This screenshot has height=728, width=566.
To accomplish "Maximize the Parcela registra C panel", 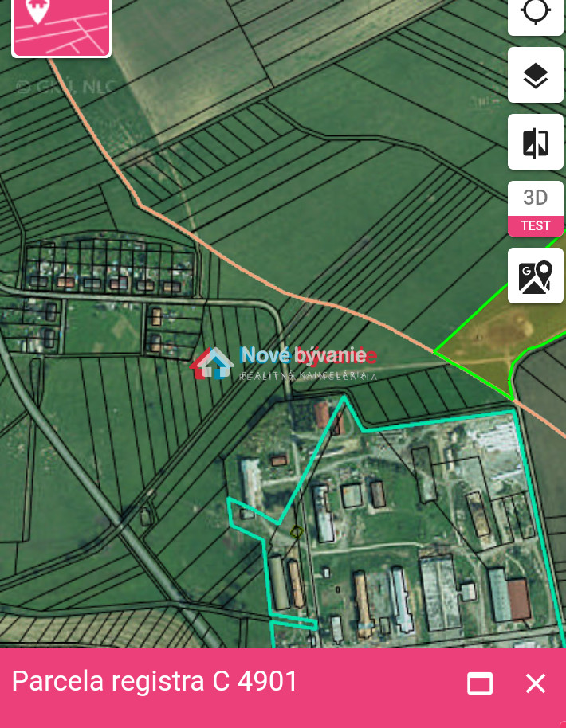I will (480, 683).
